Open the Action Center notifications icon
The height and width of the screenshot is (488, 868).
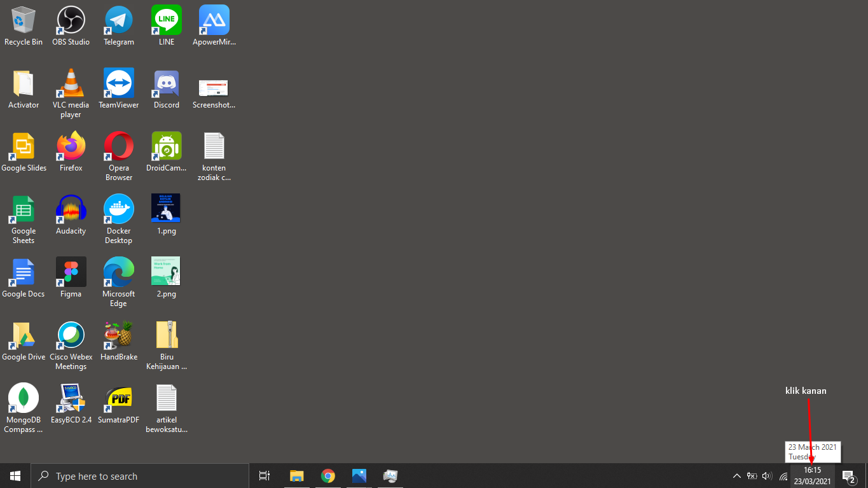pyautogui.click(x=849, y=476)
